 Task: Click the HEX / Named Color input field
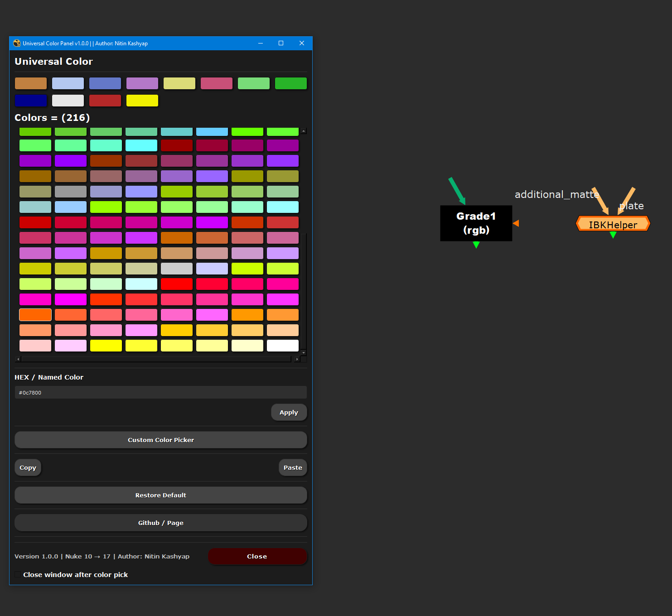pos(160,392)
